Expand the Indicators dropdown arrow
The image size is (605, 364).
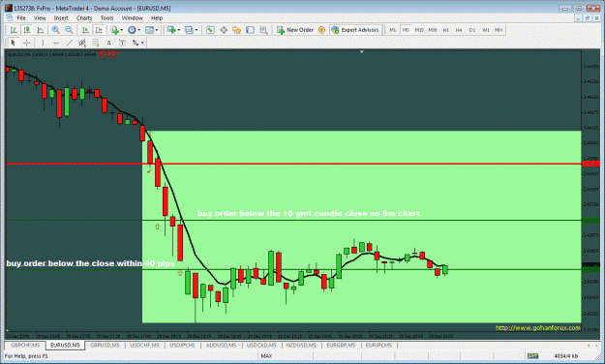122,30
